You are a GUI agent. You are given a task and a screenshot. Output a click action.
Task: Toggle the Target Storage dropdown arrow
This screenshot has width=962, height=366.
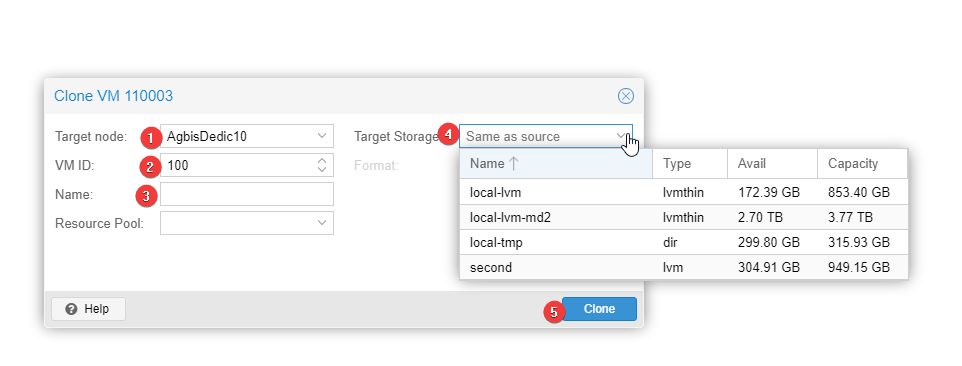pyautogui.click(x=621, y=136)
